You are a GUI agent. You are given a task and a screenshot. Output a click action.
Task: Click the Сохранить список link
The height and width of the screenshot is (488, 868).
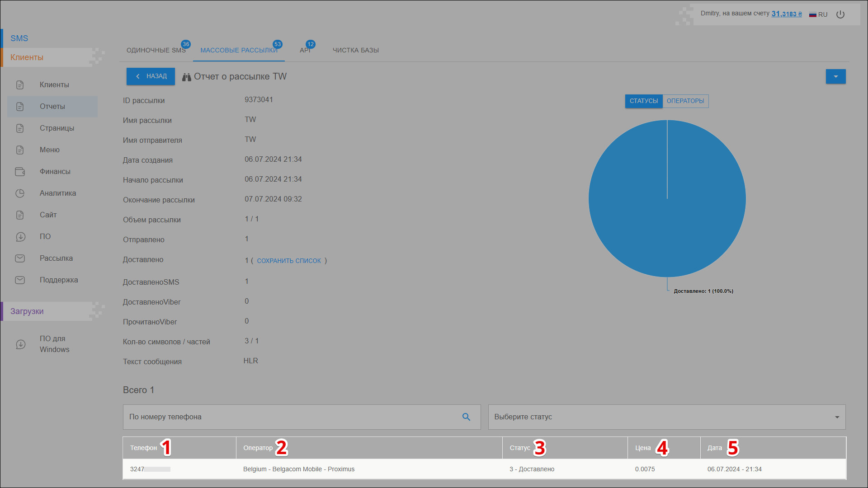pyautogui.click(x=289, y=261)
